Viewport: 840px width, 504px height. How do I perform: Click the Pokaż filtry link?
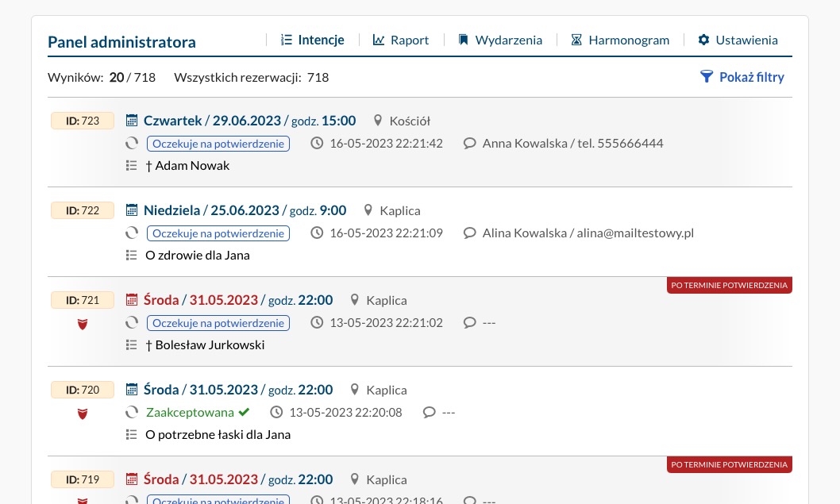pyautogui.click(x=751, y=76)
